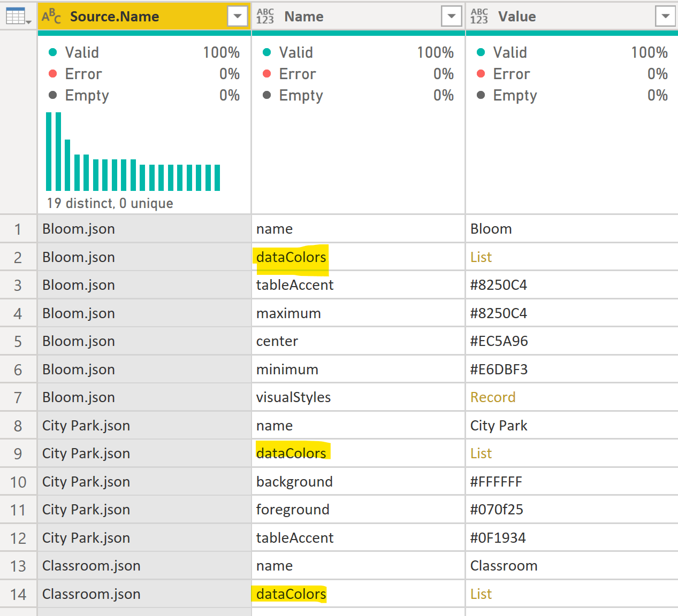Click Empty 0% under Value column
This screenshot has width=678, height=616.
tap(572, 95)
